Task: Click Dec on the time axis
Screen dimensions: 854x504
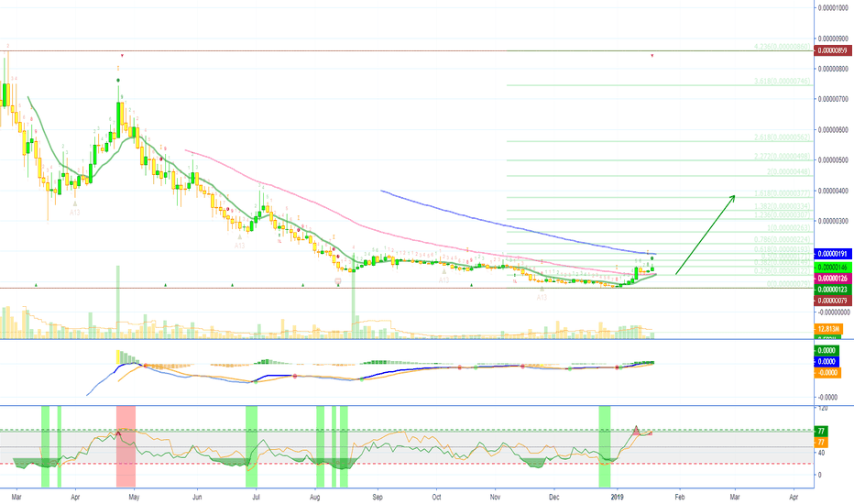Action: (x=553, y=497)
